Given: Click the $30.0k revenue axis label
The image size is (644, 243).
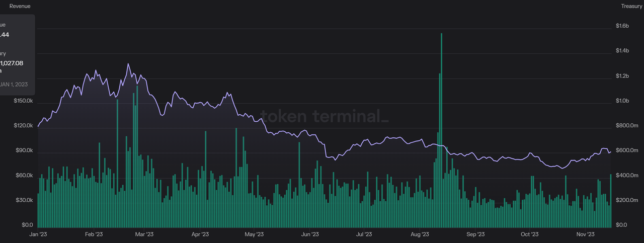Looking at the screenshot, I should coord(23,200).
